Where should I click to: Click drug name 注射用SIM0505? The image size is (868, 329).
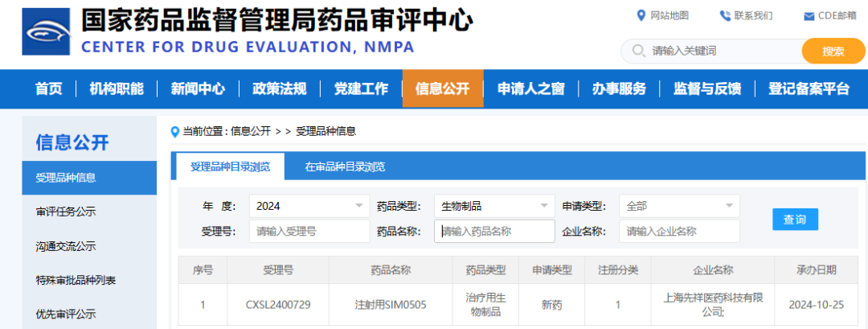click(391, 305)
